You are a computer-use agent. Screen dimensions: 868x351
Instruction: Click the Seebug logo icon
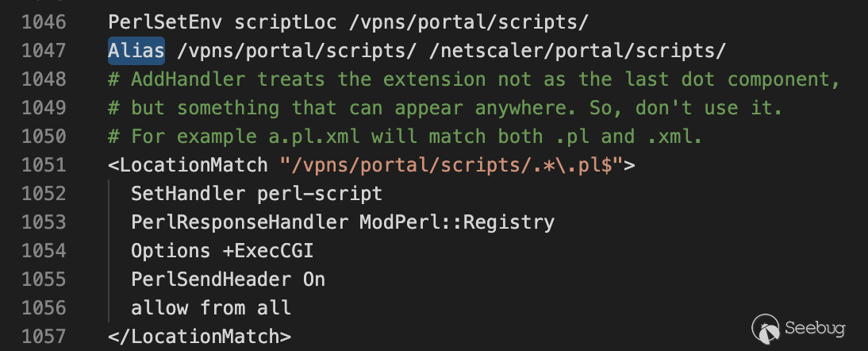[766, 326]
